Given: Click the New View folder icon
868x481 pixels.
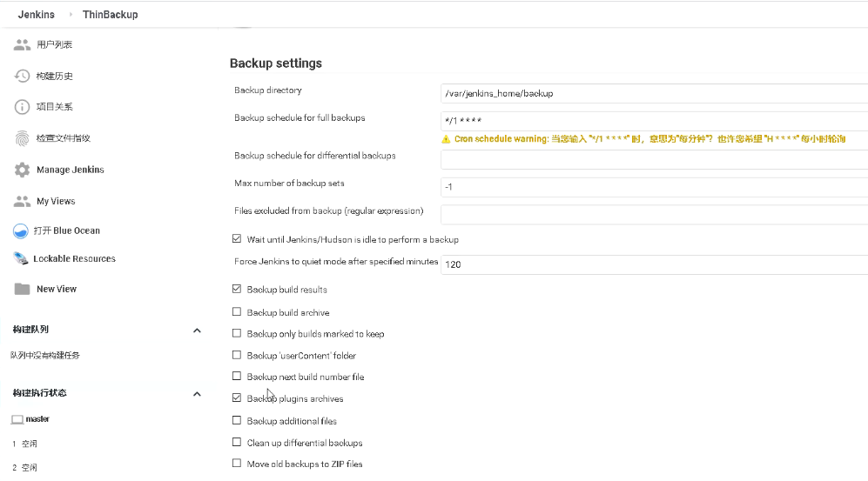Looking at the screenshot, I should (x=23, y=289).
